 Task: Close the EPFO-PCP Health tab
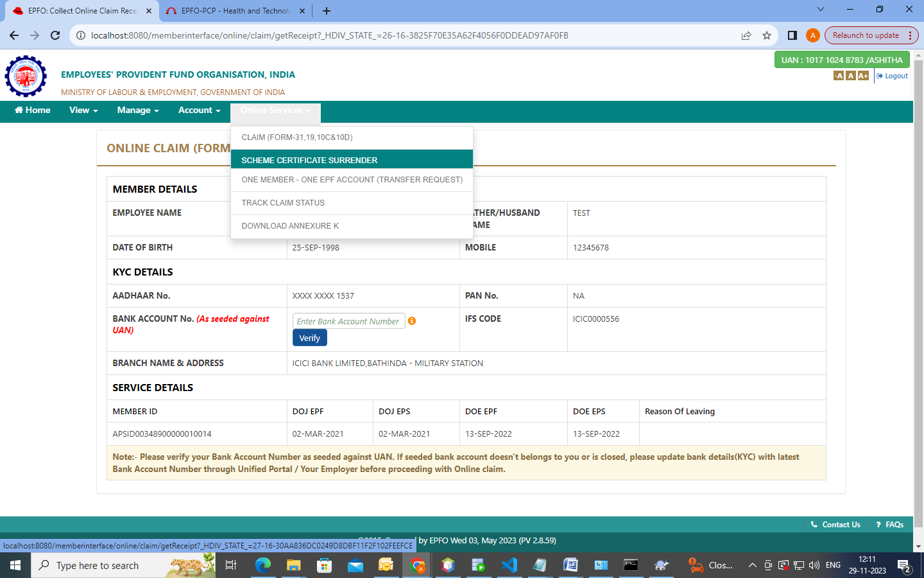(302, 11)
